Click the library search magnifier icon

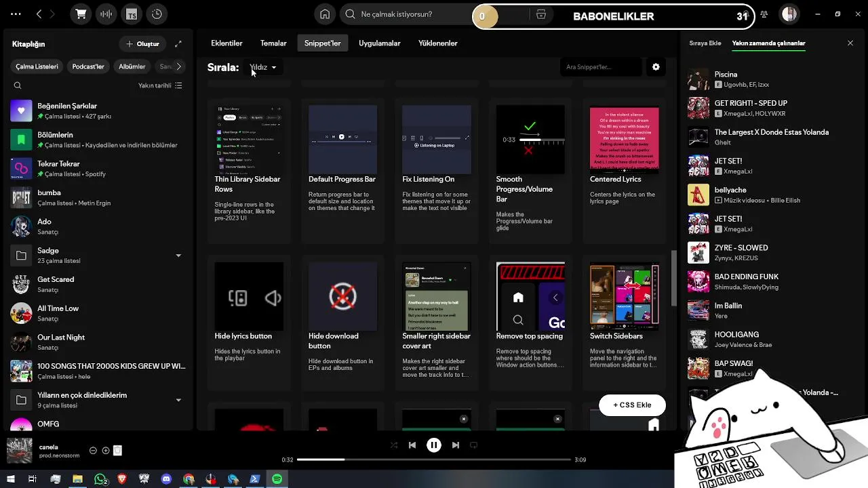(x=18, y=85)
